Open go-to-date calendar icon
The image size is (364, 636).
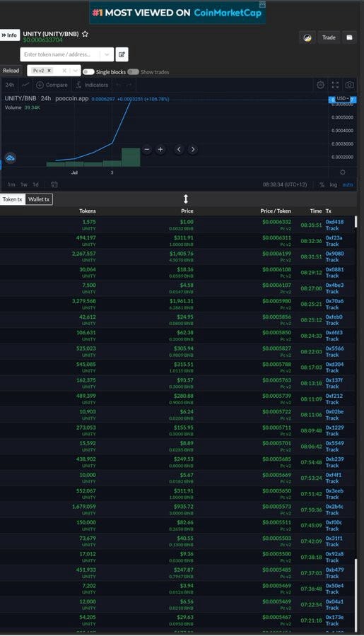point(54,184)
